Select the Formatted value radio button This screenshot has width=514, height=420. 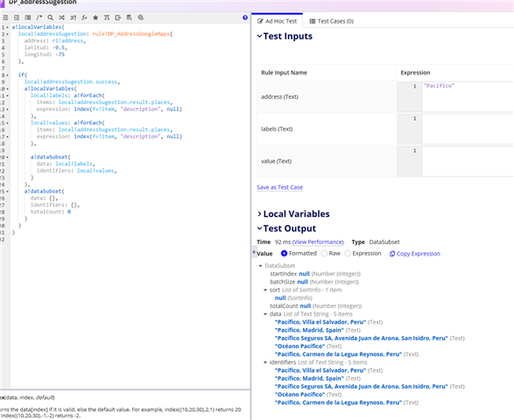[x=285, y=253]
